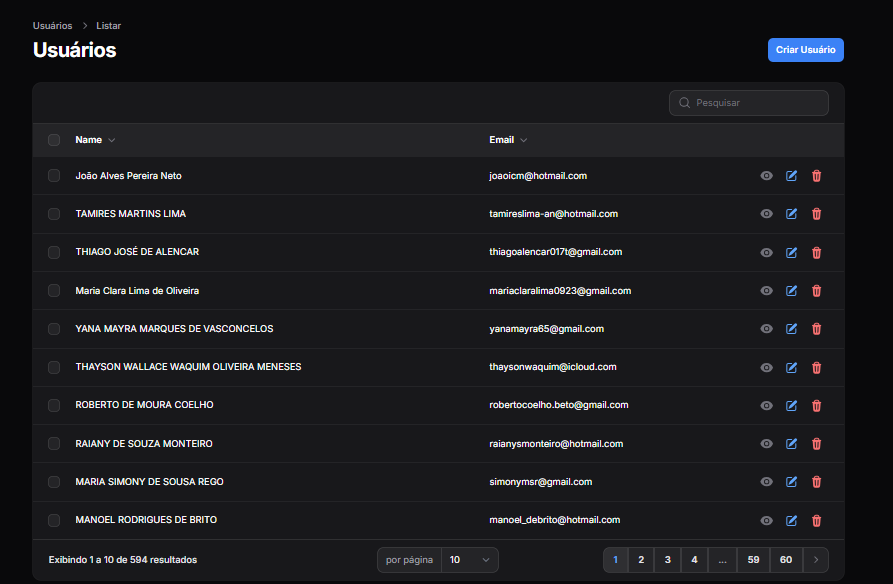Jump to page 60 in pagination
The height and width of the screenshot is (584, 893).
[786, 560]
